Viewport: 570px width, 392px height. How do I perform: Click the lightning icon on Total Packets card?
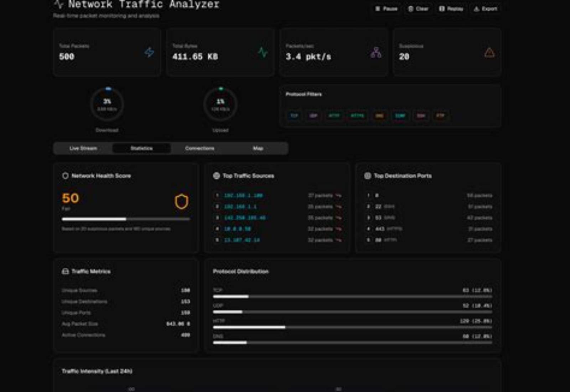pos(149,52)
